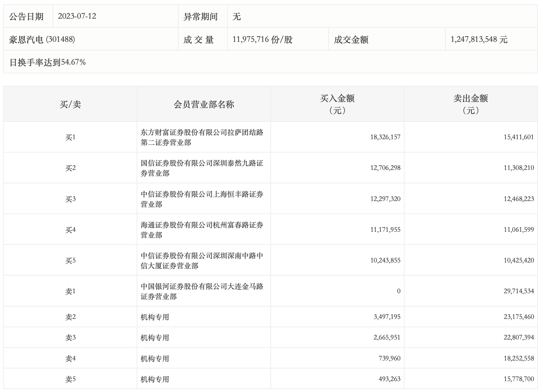Click the buy amount 18,326,157
Viewport: 543px width, 392px height.
coord(385,137)
